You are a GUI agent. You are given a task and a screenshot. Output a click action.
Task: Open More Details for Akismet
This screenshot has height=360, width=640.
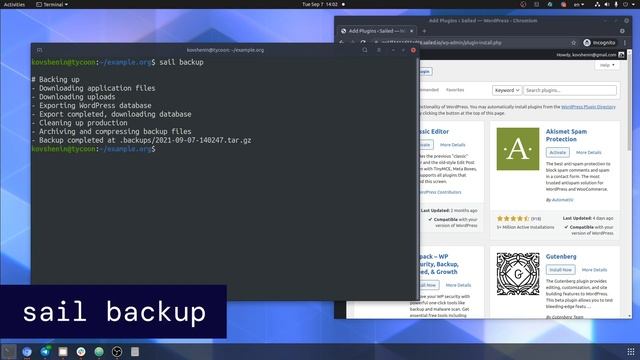[589, 152]
